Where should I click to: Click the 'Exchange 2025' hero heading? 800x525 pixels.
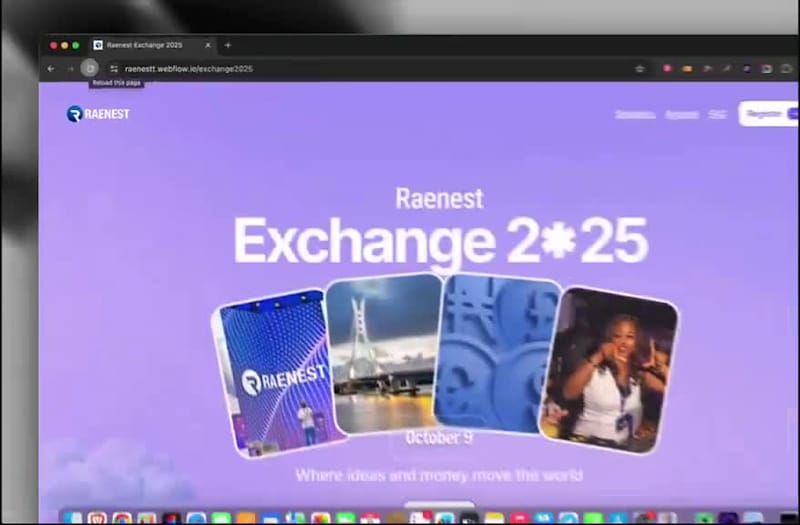441,241
